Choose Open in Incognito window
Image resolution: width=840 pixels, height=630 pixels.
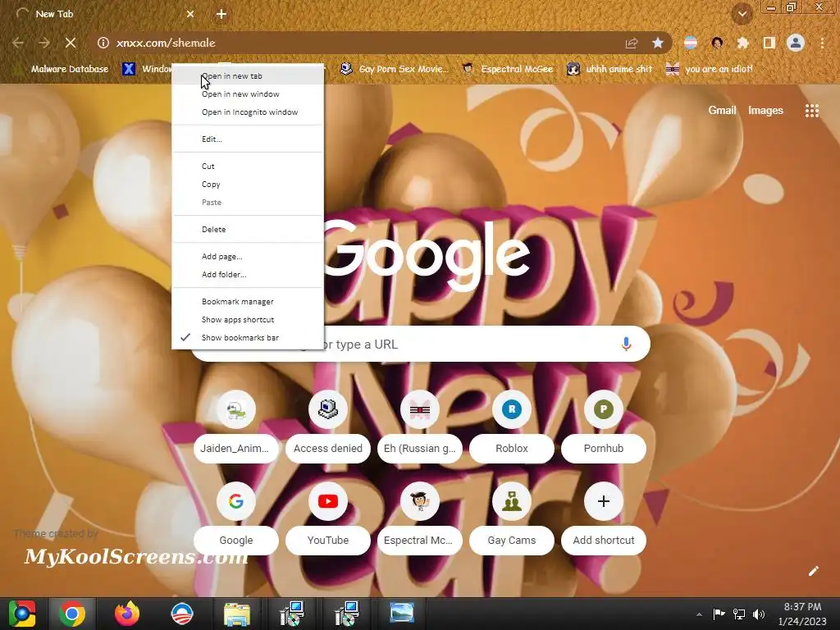click(248, 112)
